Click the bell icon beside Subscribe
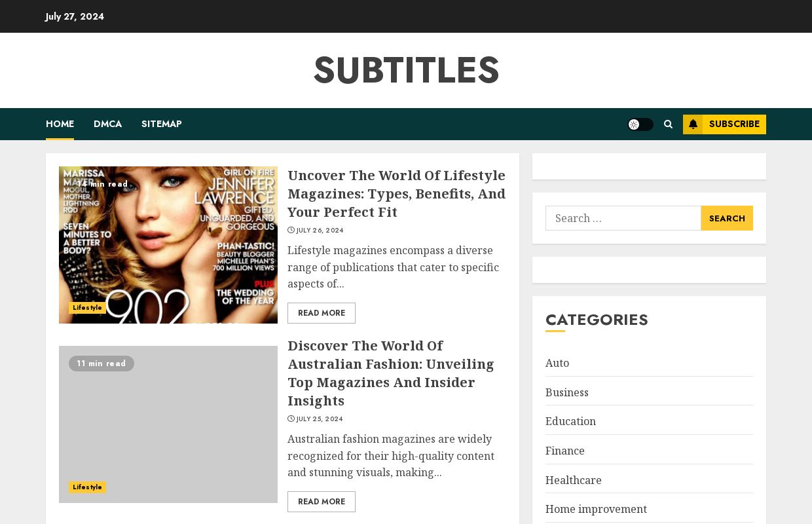 pos(693,124)
